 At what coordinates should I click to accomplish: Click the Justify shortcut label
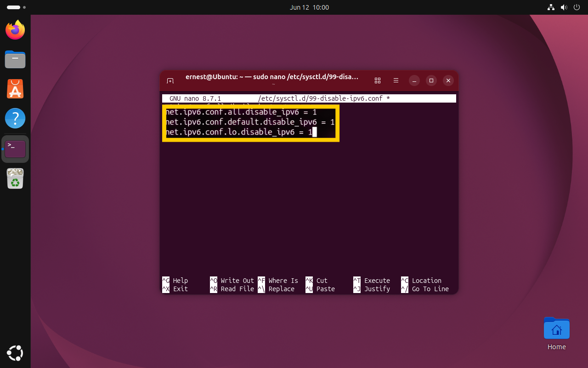click(x=377, y=289)
